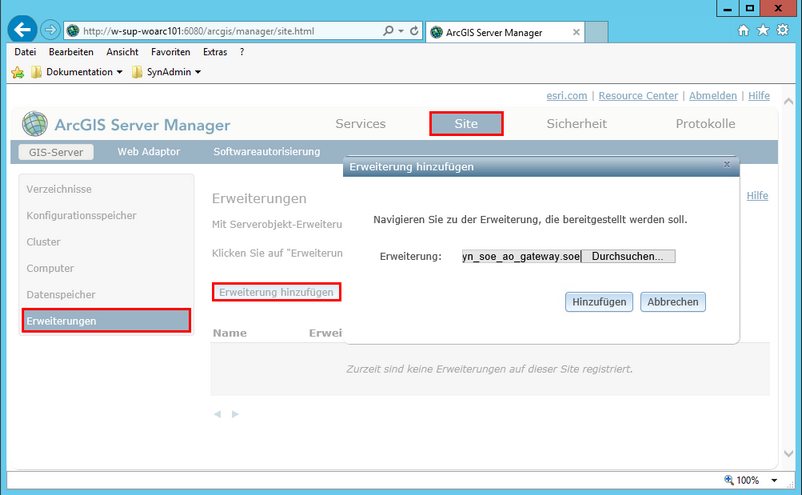Click the favorites star icon
The width and height of the screenshot is (802, 495).
(x=763, y=31)
